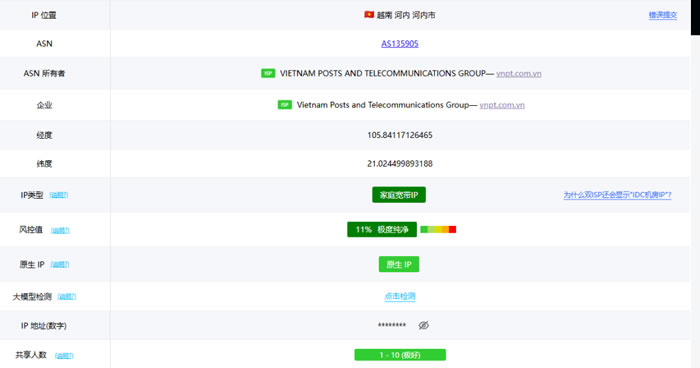Click ISP badge in enterprise row
The width and height of the screenshot is (700, 368).
284,105
